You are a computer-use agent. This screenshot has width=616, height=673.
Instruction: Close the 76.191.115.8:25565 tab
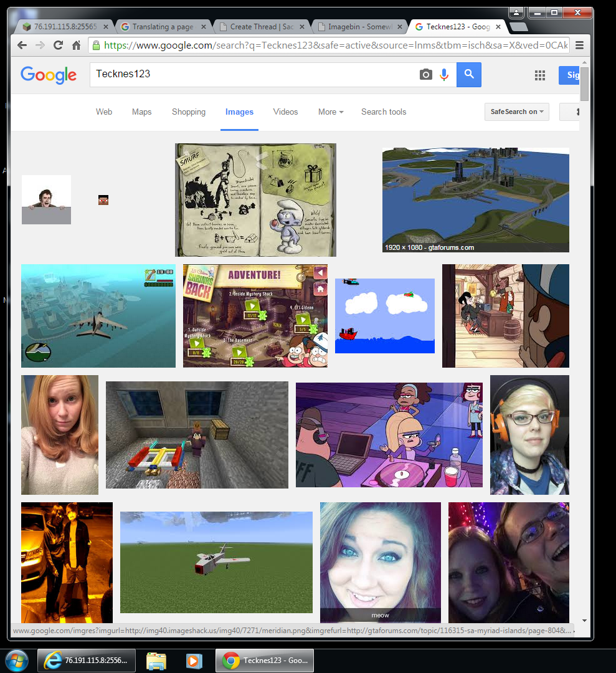(x=106, y=27)
